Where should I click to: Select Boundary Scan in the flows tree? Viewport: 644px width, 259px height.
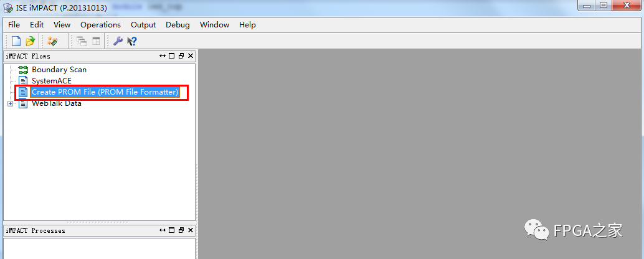[x=59, y=70]
